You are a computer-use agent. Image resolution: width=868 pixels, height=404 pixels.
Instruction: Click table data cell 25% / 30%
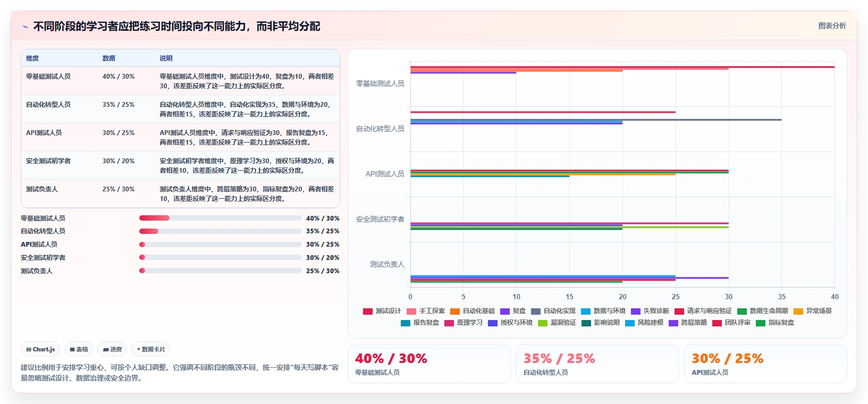(119, 189)
